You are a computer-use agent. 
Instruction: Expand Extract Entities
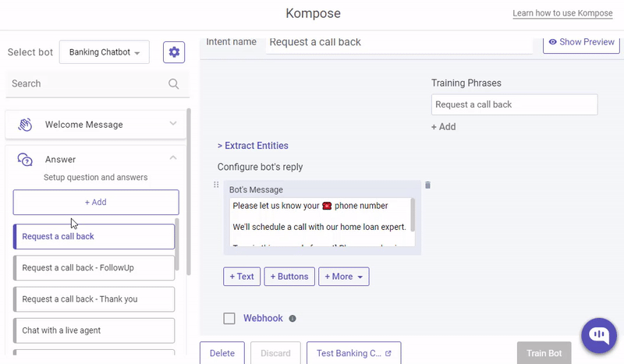click(253, 146)
